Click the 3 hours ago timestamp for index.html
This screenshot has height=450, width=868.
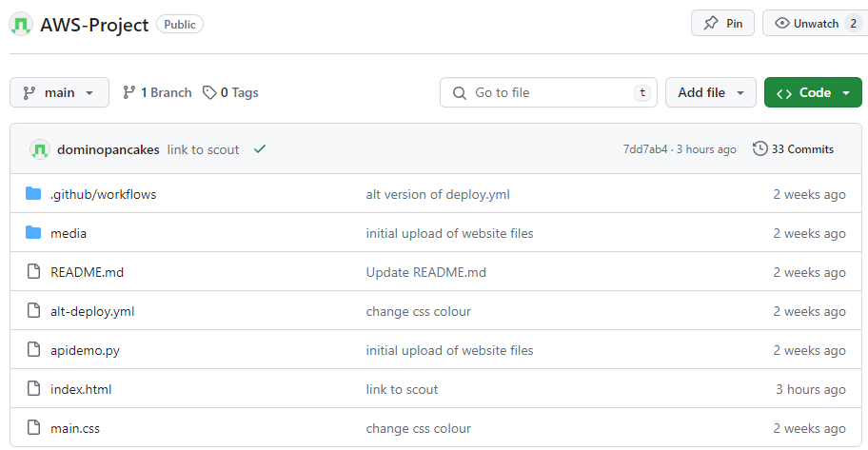click(x=811, y=389)
